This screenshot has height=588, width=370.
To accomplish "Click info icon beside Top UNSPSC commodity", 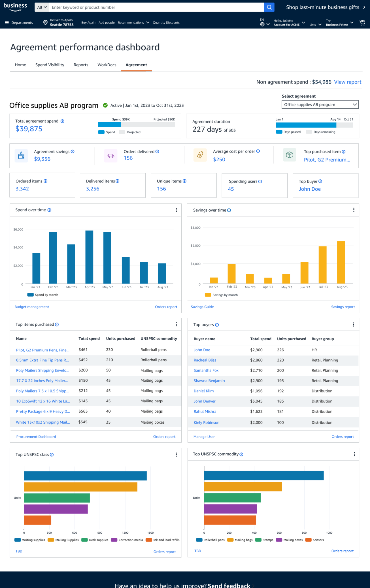I will coord(241,454).
